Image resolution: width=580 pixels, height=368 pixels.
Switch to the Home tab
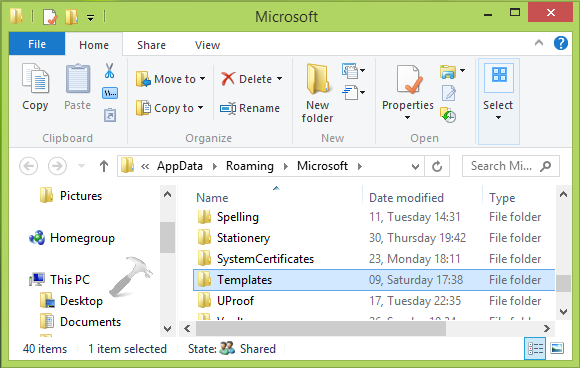(x=94, y=45)
